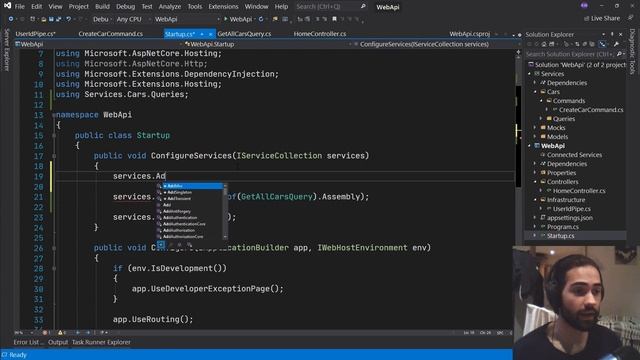640x360 pixels.
Task: Select appsettings.json in Solution Explorer
Action: 569,218
